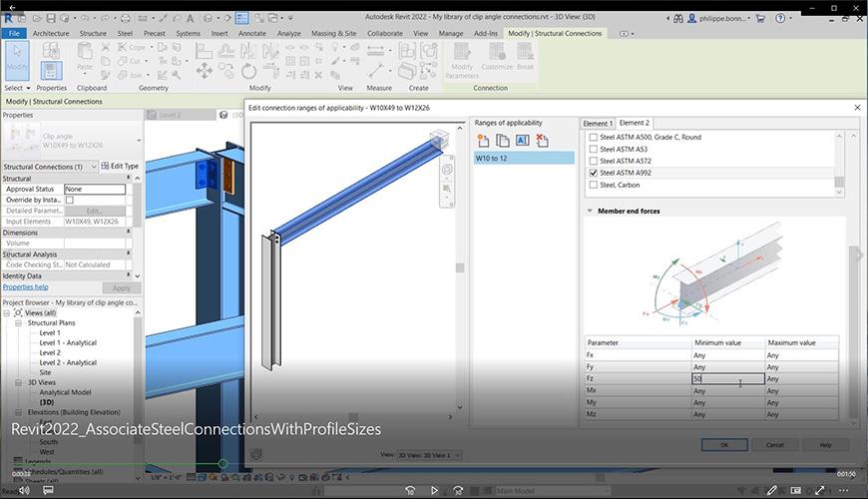868x499 pixels.
Task: Toggle video fullscreen arrows icon
Action: (820, 490)
